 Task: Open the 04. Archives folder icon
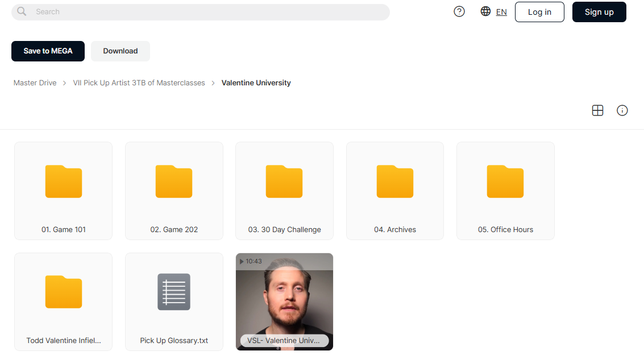point(394,181)
